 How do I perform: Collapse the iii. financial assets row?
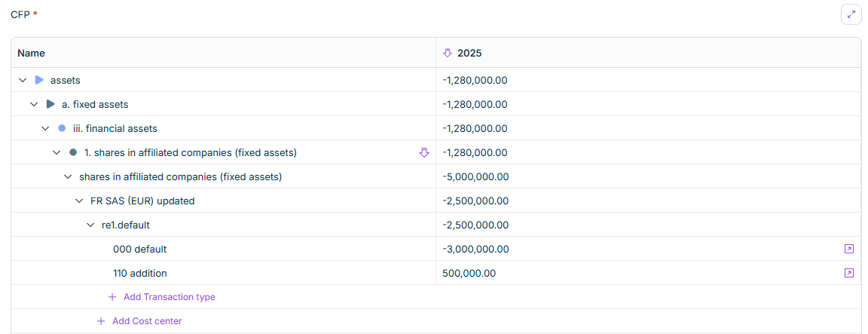[45, 128]
